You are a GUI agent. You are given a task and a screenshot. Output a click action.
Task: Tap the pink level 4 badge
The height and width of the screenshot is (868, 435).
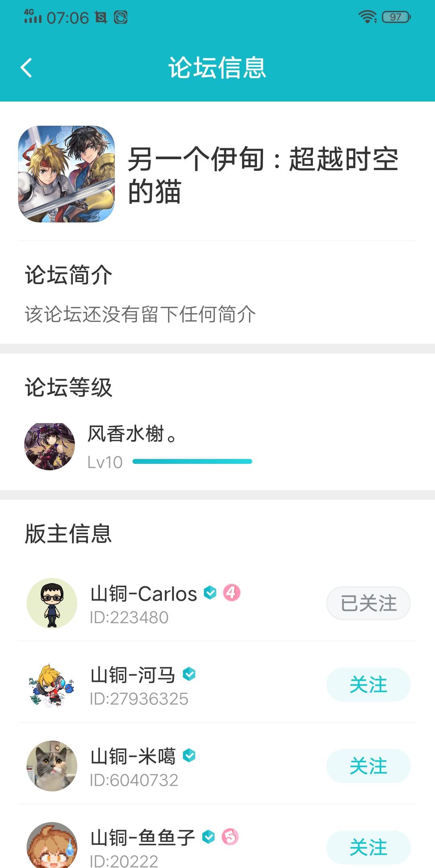coord(232,592)
